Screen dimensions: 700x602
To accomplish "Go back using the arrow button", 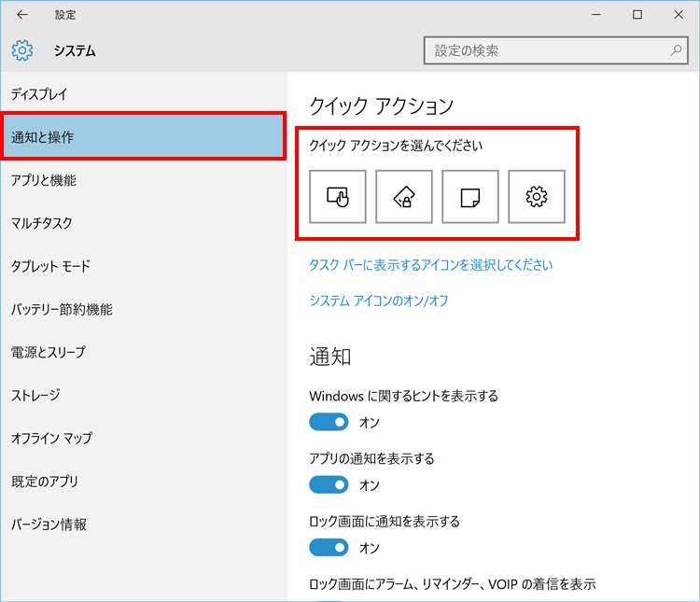I will [21, 15].
